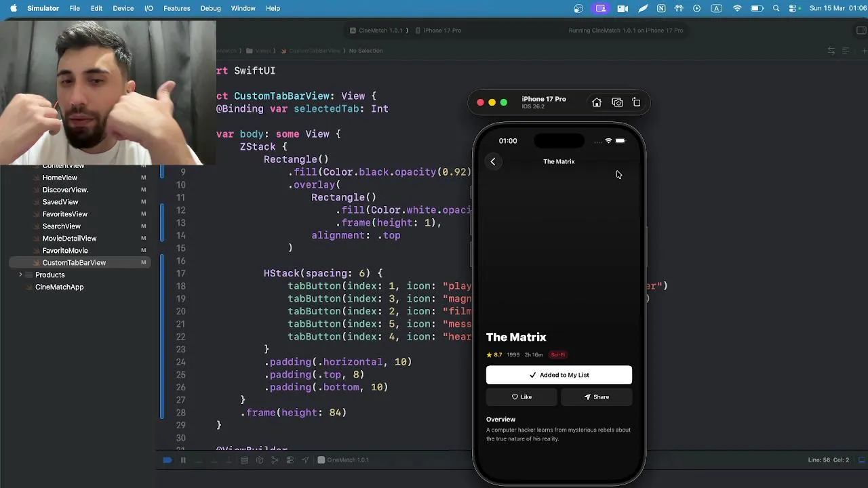Click the editor options lines icon
Screen dimensions: 868x488
click(846, 51)
